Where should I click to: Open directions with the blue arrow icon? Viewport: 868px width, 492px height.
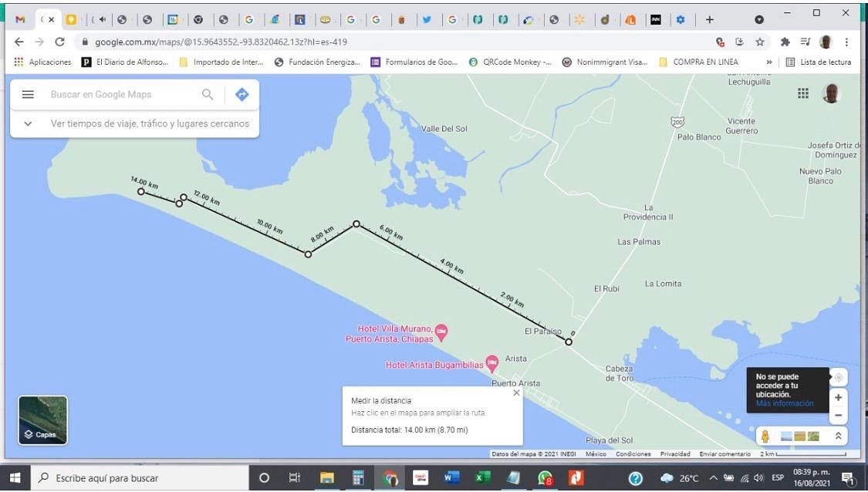click(241, 95)
